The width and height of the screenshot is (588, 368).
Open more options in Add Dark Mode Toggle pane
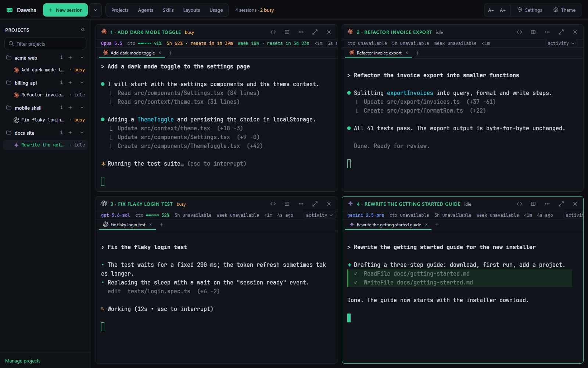tap(301, 32)
